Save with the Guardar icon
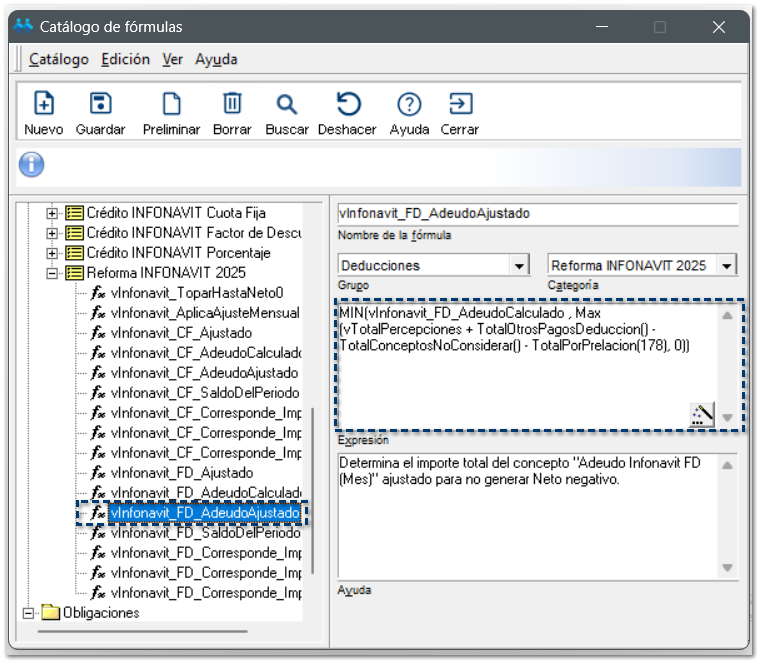The height and width of the screenshot is (664, 761). [x=101, y=104]
